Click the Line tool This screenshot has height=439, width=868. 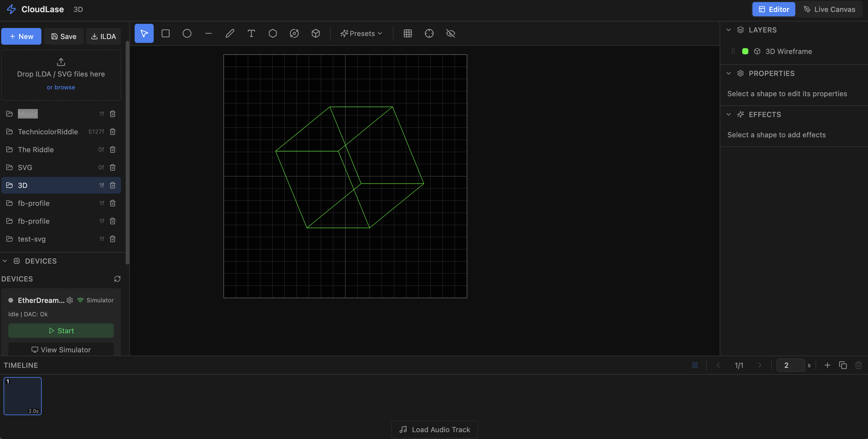[x=208, y=33]
